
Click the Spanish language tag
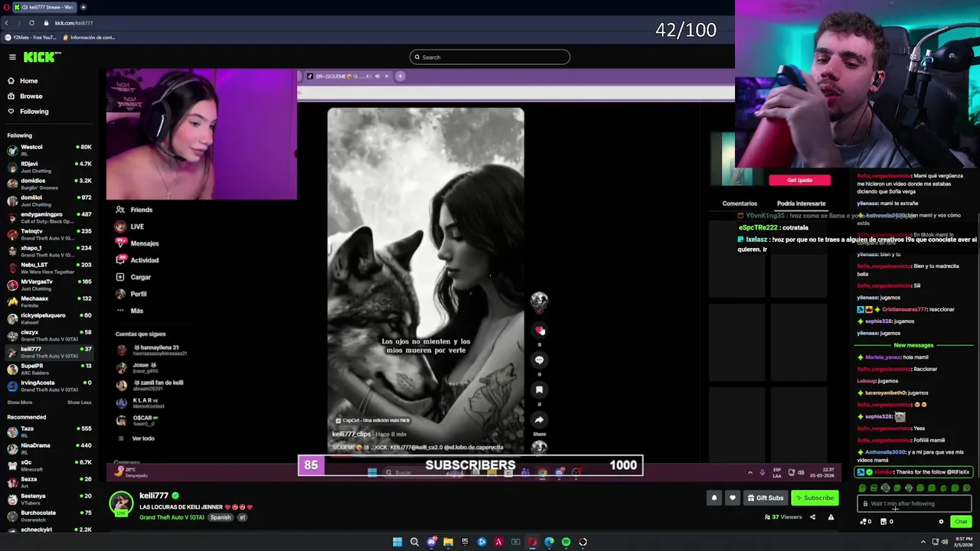point(220,517)
